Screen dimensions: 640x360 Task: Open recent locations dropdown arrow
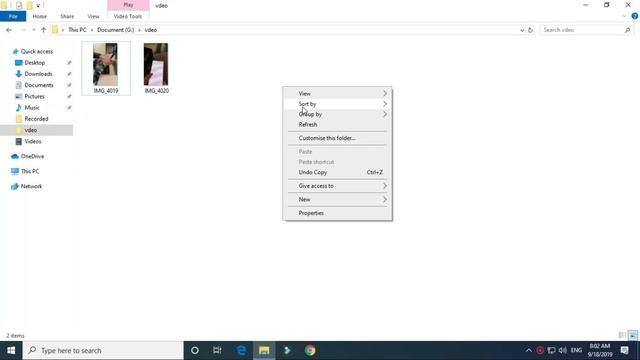pyautogui.click(x=33, y=30)
